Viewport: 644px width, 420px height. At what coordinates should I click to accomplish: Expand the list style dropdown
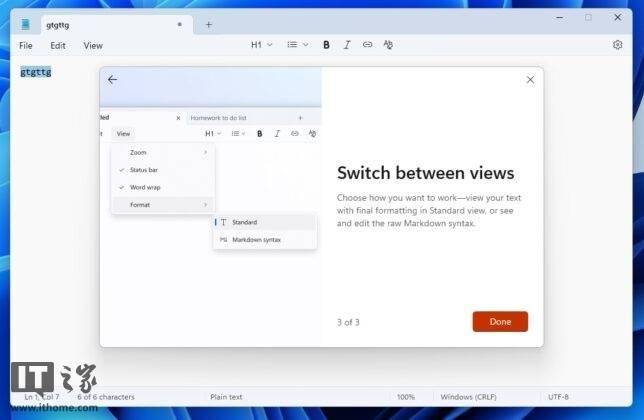(x=298, y=45)
